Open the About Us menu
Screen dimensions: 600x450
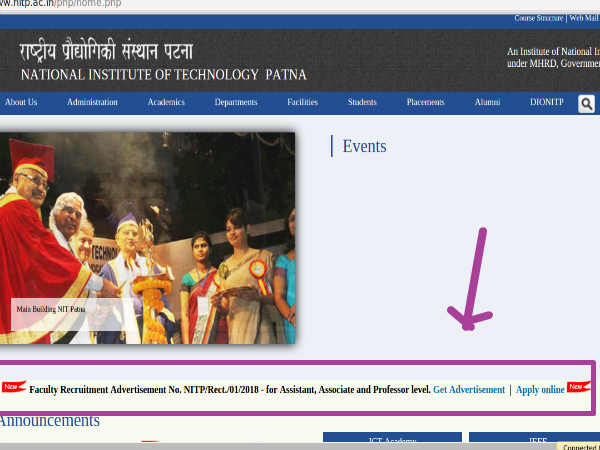pyautogui.click(x=21, y=102)
